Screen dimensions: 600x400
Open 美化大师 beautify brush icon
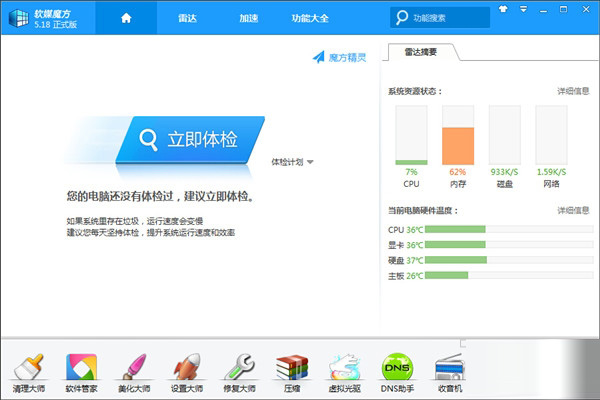tap(134, 373)
